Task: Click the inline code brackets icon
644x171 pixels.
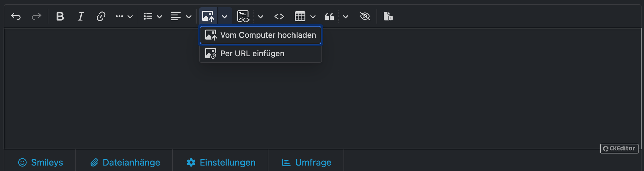Action: (279, 16)
